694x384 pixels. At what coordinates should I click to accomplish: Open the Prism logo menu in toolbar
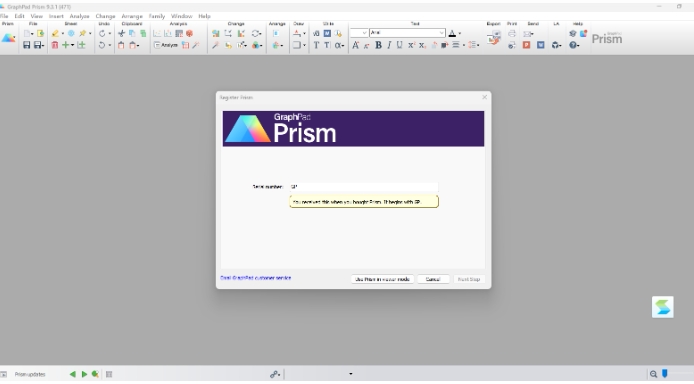[x=8, y=38]
